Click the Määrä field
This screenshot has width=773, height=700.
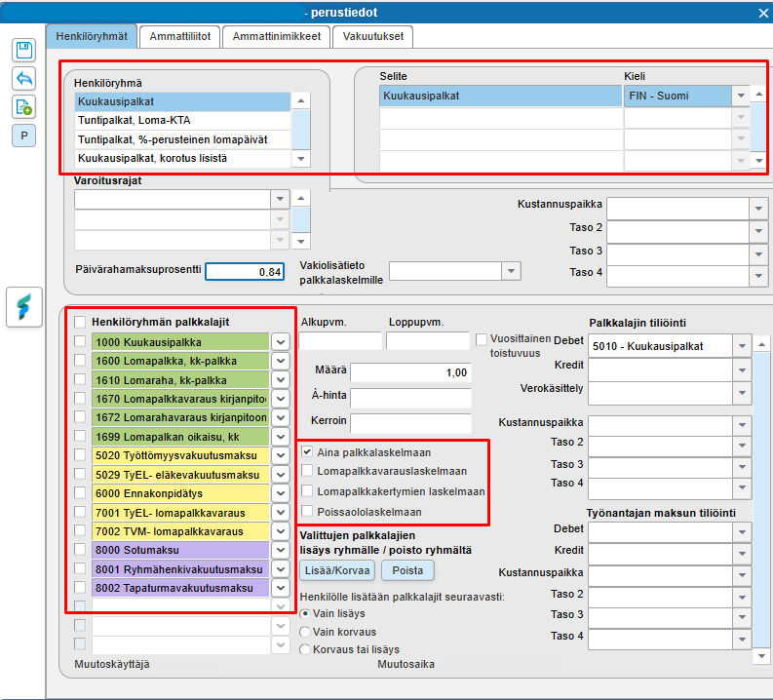(410, 372)
